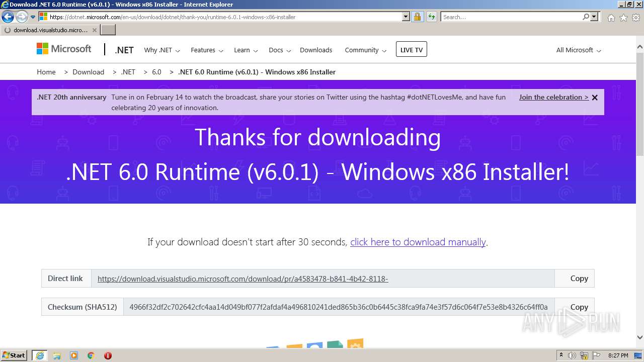Open the address bar autocomplete dropdown
644x362 pixels.
coord(406,17)
